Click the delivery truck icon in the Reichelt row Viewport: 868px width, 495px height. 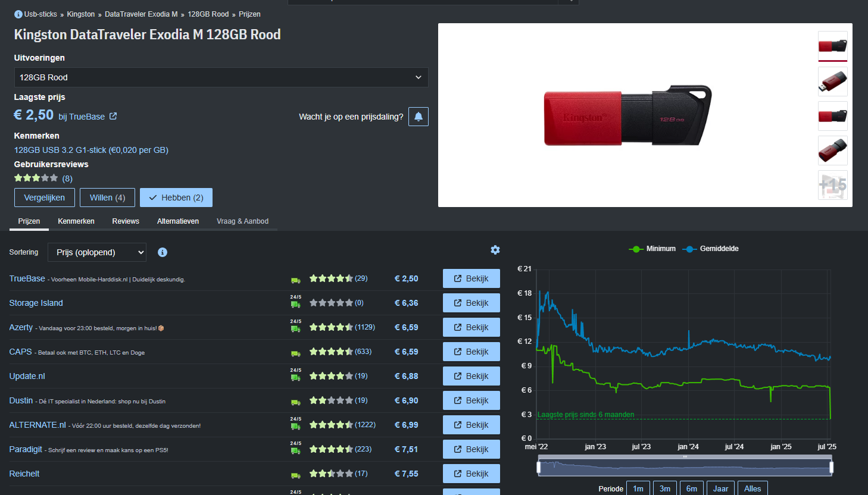coord(296,475)
